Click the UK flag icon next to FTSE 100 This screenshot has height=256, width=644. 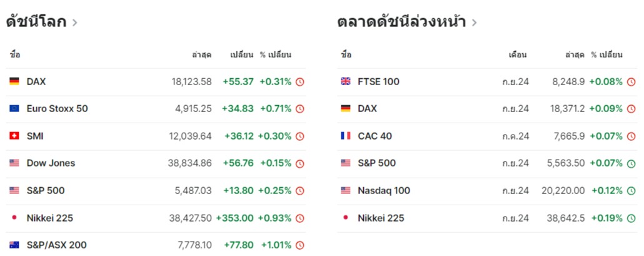coord(345,81)
